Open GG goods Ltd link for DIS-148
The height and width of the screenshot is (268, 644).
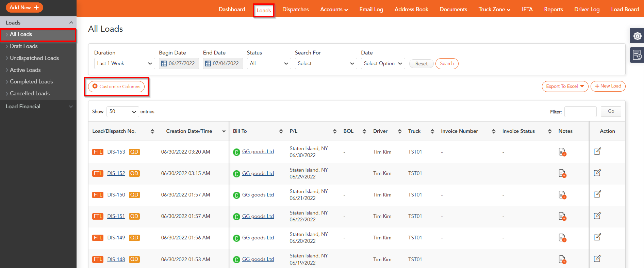coord(258,259)
